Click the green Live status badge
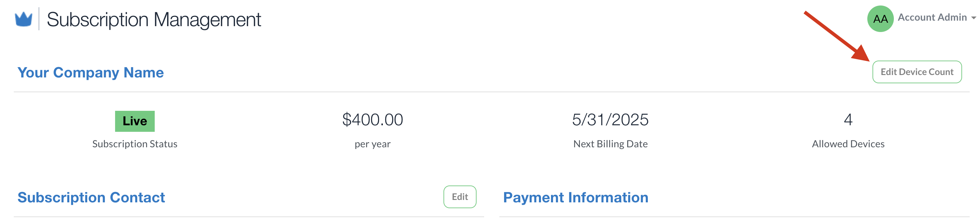Viewport: 980px width, 223px height. (x=135, y=121)
